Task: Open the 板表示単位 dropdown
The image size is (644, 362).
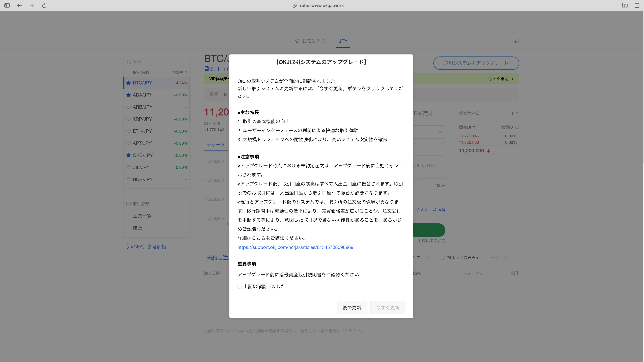Action: [x=515, y=113]
